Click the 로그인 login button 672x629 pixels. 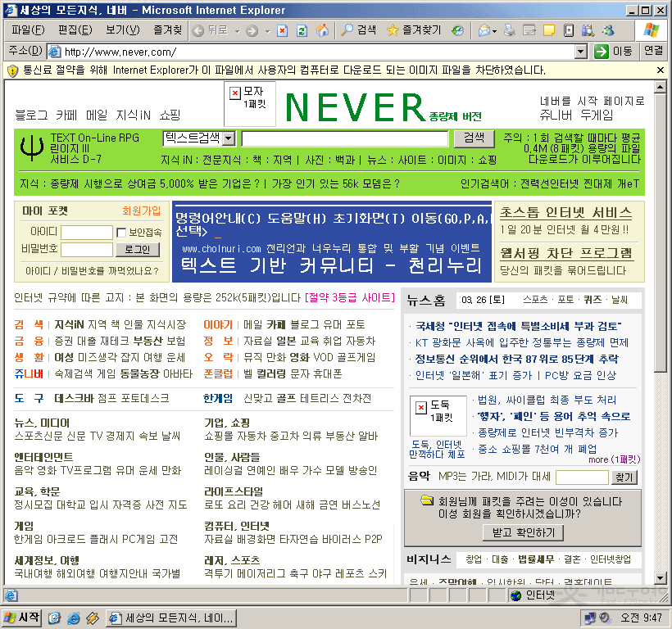tap(137, 249)
